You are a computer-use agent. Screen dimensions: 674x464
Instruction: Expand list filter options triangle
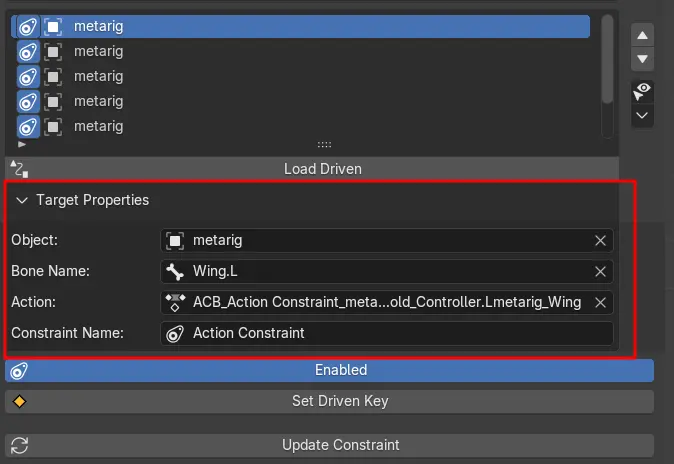[x=22, y=145]
